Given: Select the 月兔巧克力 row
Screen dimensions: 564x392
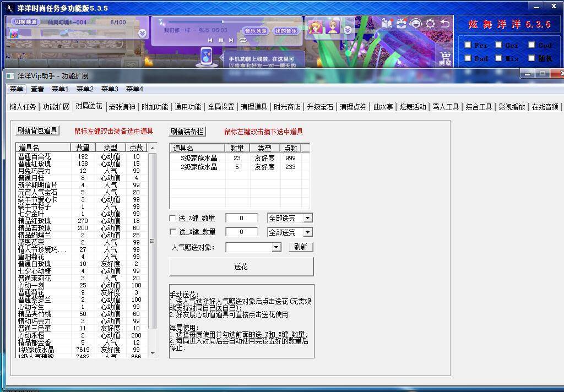Looking at the screenshot, I should (x=82, y=171).
